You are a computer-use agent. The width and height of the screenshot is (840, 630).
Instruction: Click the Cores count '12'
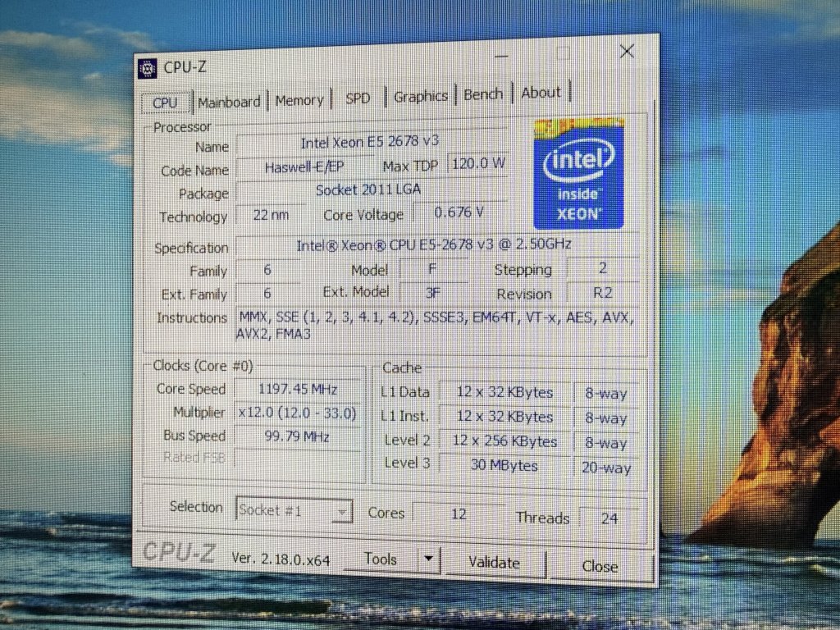459,514
